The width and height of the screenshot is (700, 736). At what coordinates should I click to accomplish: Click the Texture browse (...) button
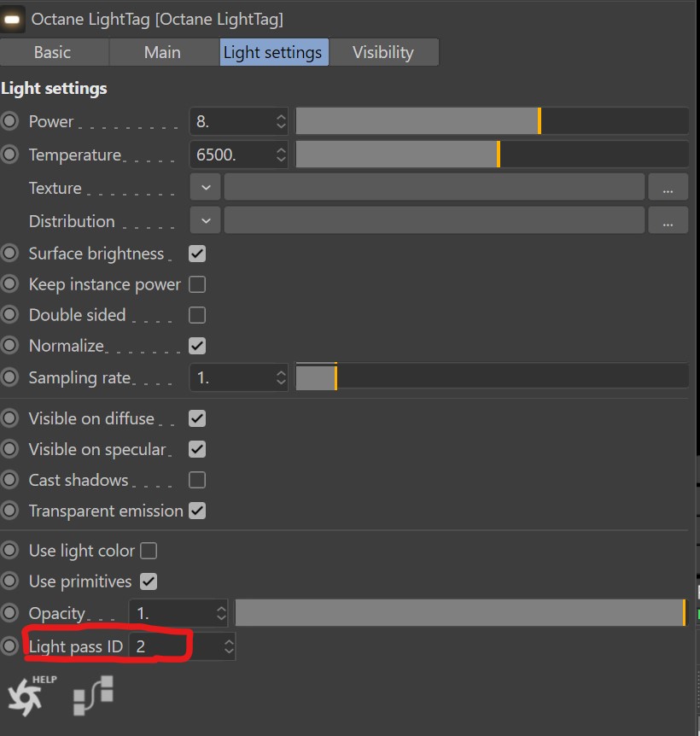coord(668,187)
